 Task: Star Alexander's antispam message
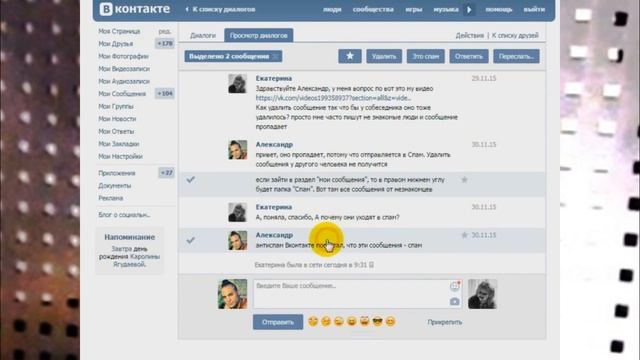tap(464, 235)
